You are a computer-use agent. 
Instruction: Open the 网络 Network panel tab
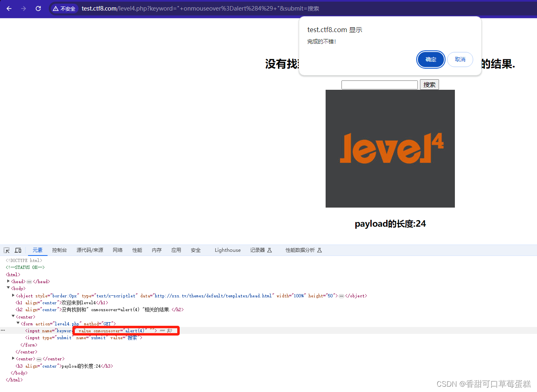click(x=117, y=250)
